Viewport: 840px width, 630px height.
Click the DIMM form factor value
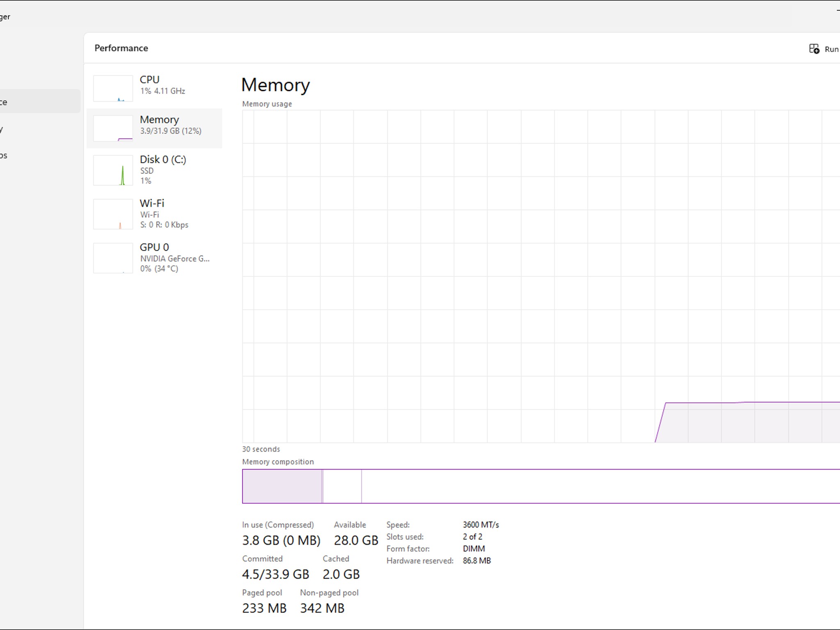point(474,548)
